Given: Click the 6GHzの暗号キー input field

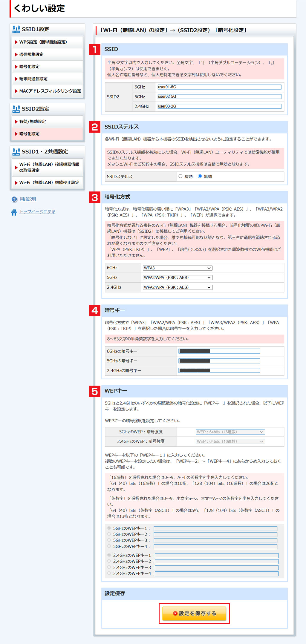Looking at the screenshot, I should tap(219, 351).
